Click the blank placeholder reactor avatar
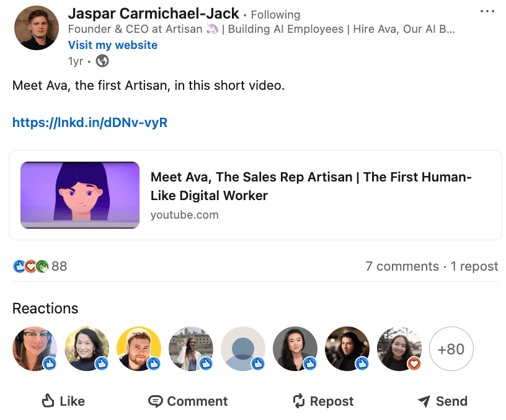This screenshot has width=506, height=420. [x=243, y=349]
